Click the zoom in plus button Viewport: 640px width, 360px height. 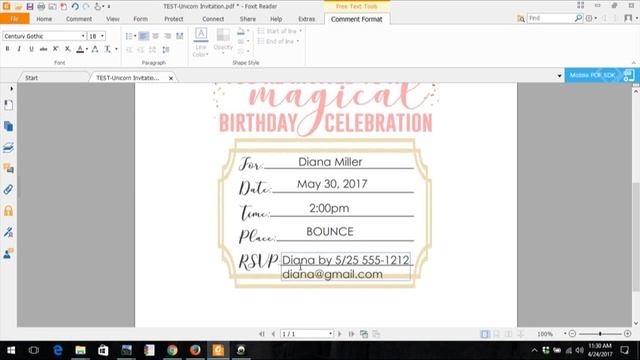[x=627, y=334]
